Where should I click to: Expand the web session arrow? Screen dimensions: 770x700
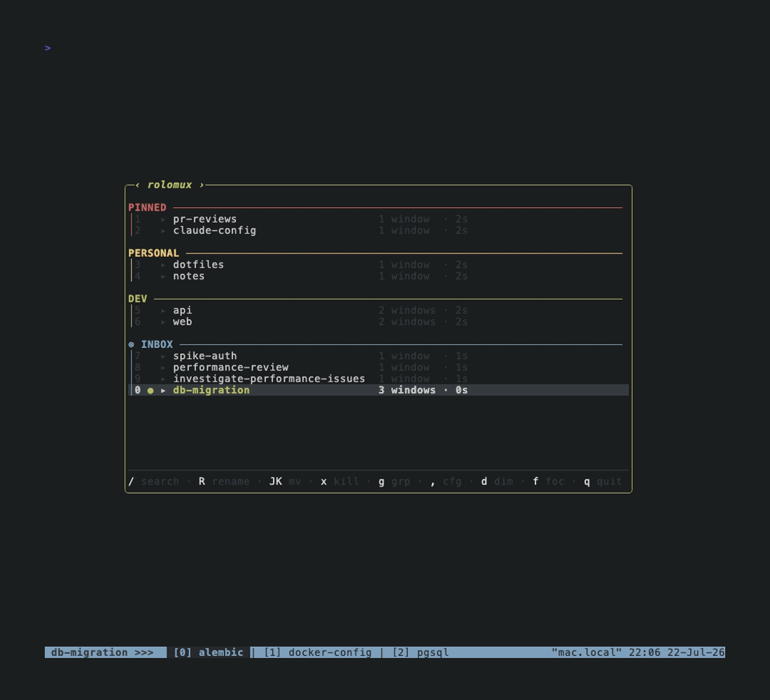point(163,322)
